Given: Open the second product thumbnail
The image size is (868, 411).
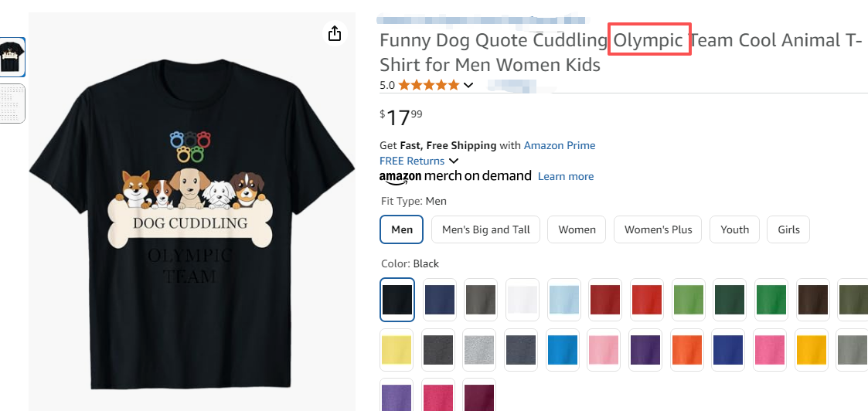Looking at the screenshot, I should coord(13,104).
